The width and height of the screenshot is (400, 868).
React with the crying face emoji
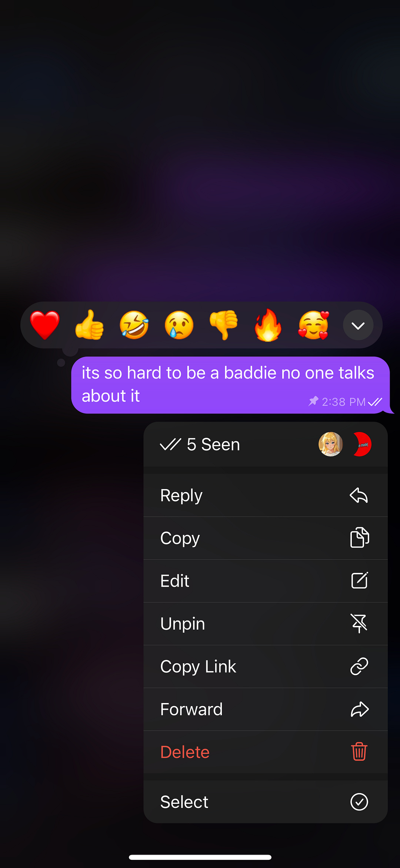tap(179, 325)
